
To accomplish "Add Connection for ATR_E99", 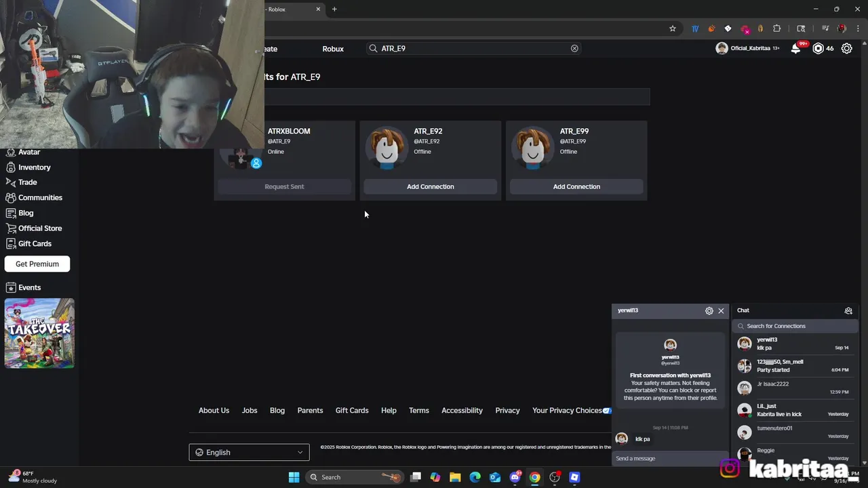I will tap(576, 186).
